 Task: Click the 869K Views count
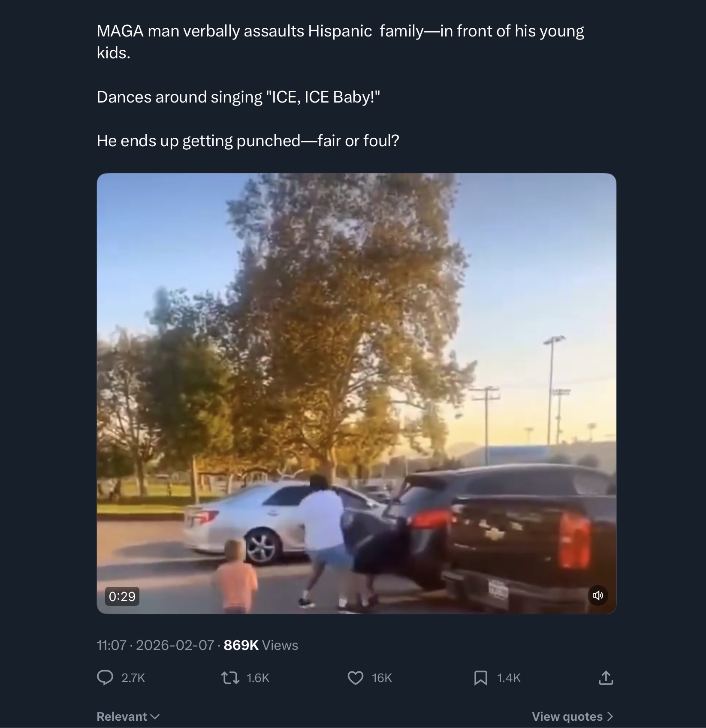[x=261, y=645]
